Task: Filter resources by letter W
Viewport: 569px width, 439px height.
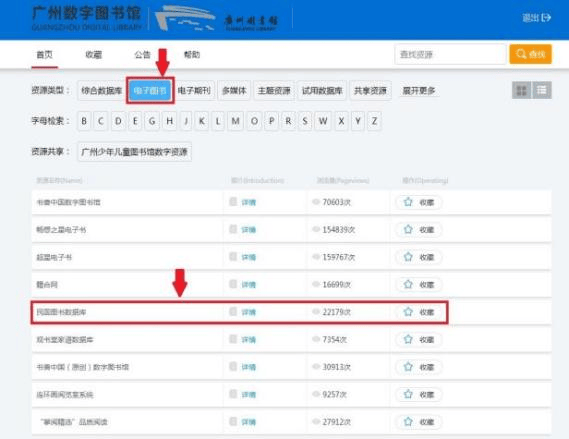Action: click(323, 121)
